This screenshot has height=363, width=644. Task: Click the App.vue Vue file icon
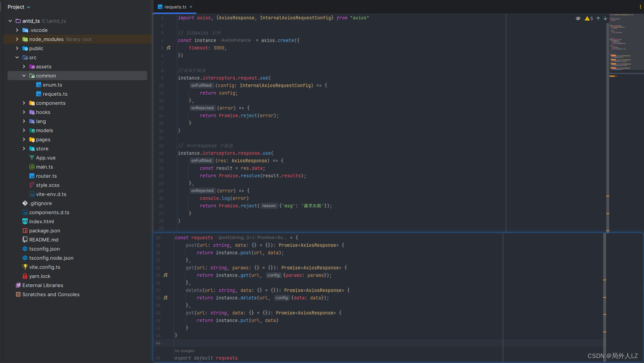32,158
